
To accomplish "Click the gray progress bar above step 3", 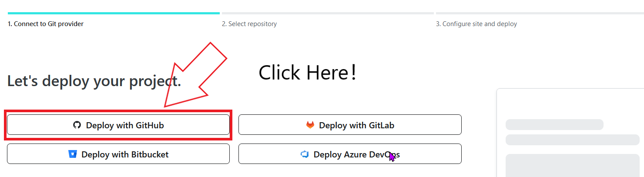I will [540, 13].
